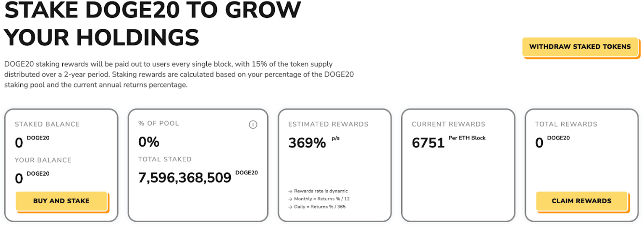Click the Buy and Stake button
This screenshot has height=225, width=644.
[x=61, y=201]
